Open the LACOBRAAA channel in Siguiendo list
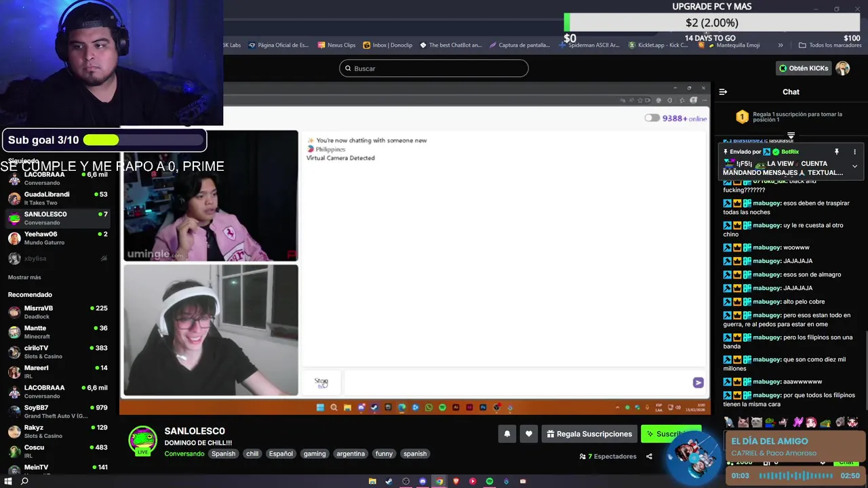 59,178
